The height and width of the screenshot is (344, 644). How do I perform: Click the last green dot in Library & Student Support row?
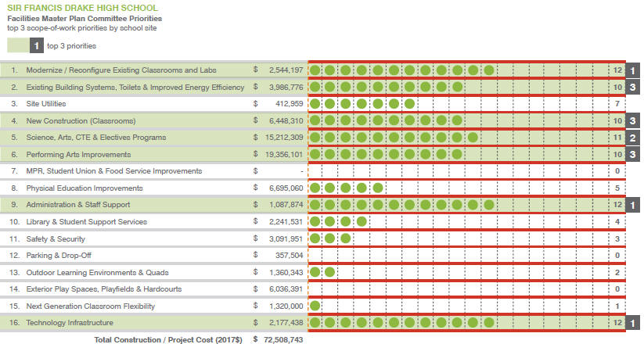362,222
